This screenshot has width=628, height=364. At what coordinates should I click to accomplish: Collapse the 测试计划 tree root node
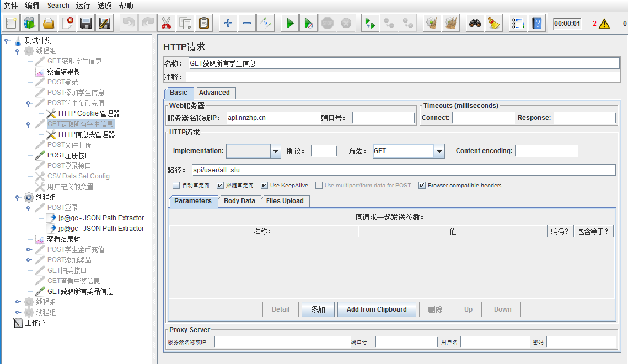coord(6,40)
